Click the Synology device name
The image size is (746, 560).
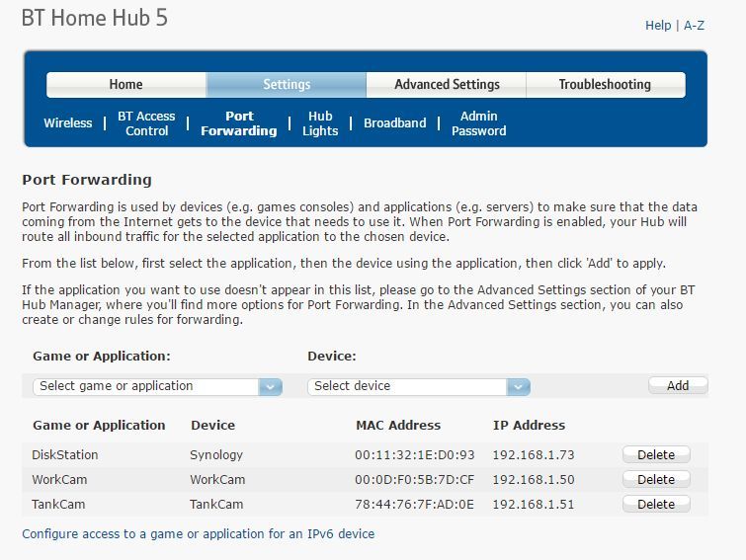tap(216, 455)
